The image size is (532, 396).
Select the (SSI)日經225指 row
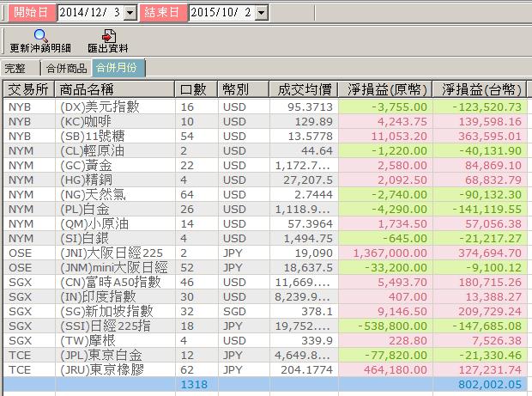(x=265, y=326)
